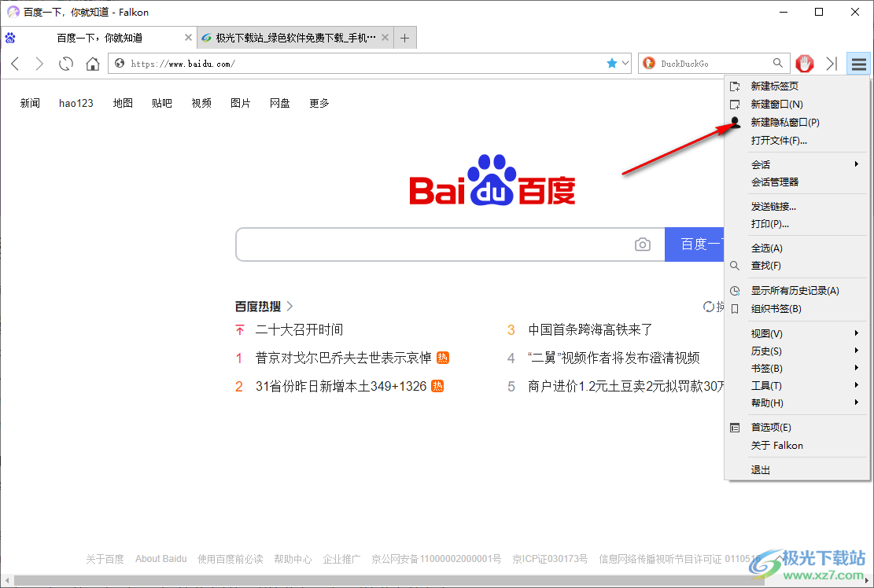Expand the 历史(S) submenu
This screenshot has width=874, height=588.
click(x=797, y=351)
